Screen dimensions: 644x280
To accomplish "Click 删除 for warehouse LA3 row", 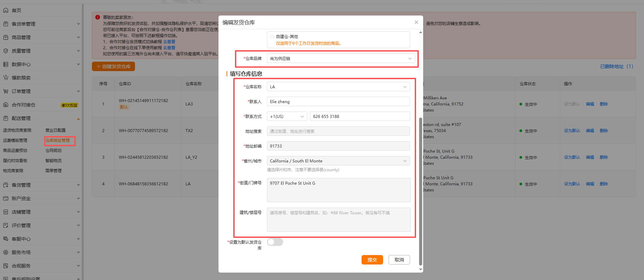I will (604, 104).
